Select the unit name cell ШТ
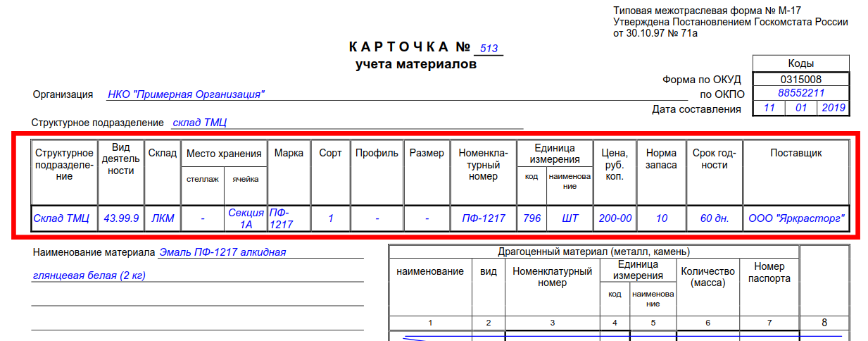The image size is (868, 341). pyautogui.click(x=570, y=218)
